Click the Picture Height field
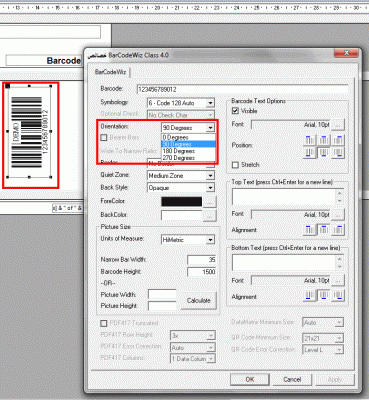Screen dimensions: 369x400 pyautogui.click(x=162, y=306)
